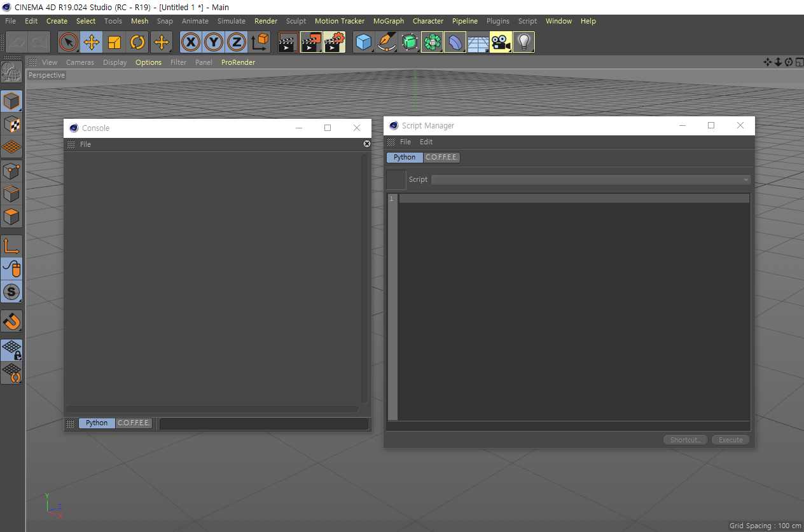Screen dimensions: 804x532
Task: Click viewport orbit rotate icon
Action: [788, 62]
